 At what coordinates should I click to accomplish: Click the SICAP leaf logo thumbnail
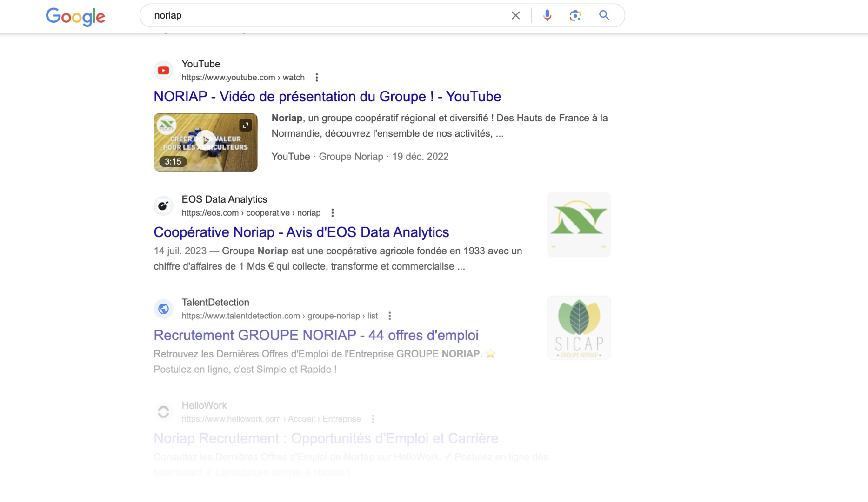pyautogui.click(x=579, y=328)
